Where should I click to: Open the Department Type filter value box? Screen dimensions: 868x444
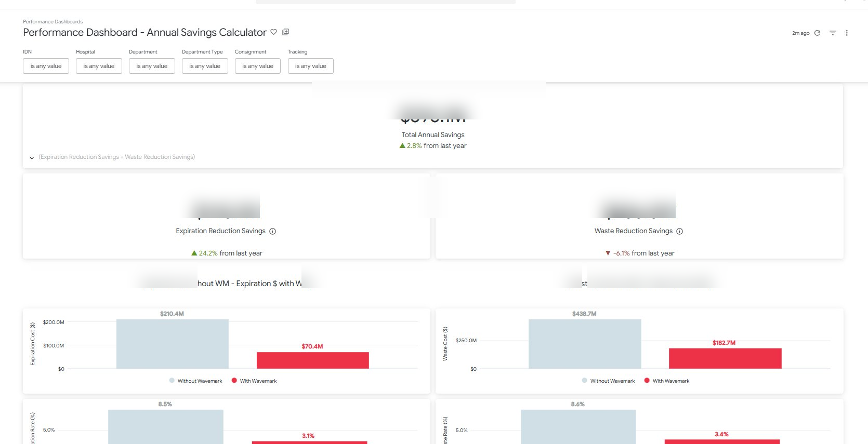pyautogui.click(x=205, y=66)
